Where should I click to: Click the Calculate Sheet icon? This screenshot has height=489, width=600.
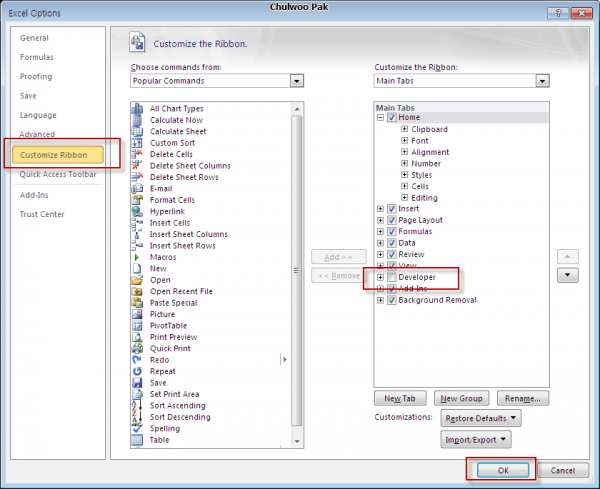tap(137, 132)
